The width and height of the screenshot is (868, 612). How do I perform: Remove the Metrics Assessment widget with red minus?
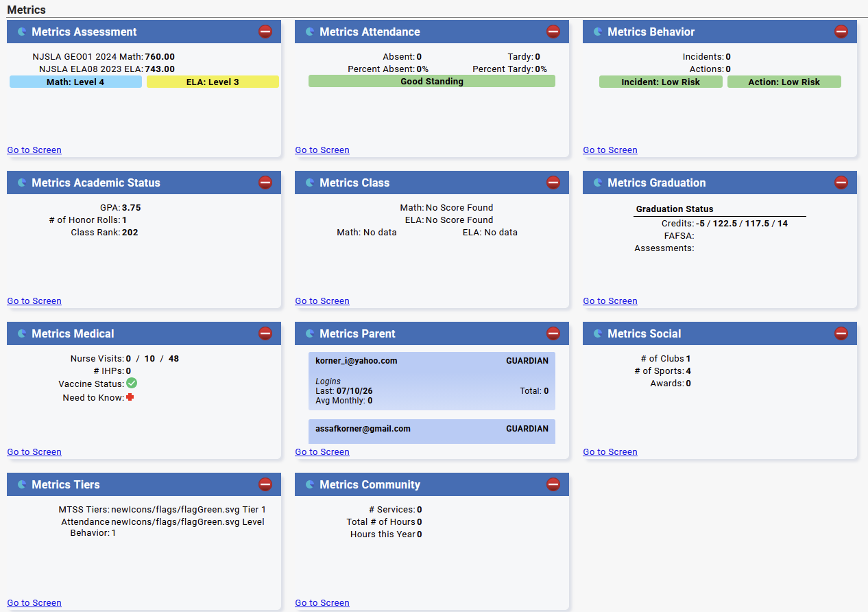265,32
